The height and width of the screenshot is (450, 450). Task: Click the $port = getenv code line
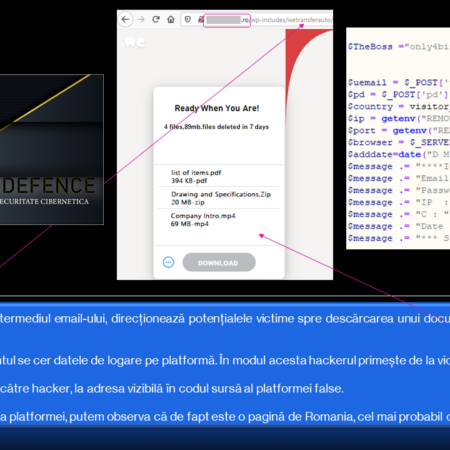[399, 130]
